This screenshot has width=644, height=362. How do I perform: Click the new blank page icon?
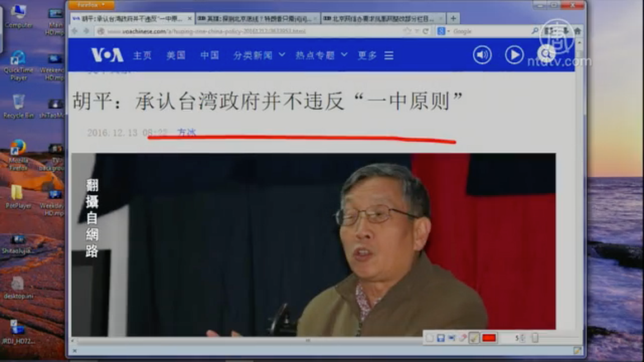point(429,338)
